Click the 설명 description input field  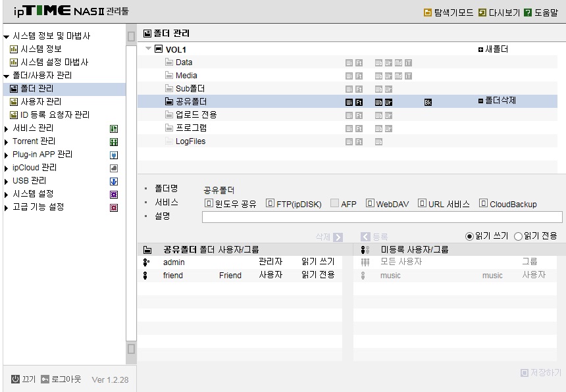tap(382, 217)
